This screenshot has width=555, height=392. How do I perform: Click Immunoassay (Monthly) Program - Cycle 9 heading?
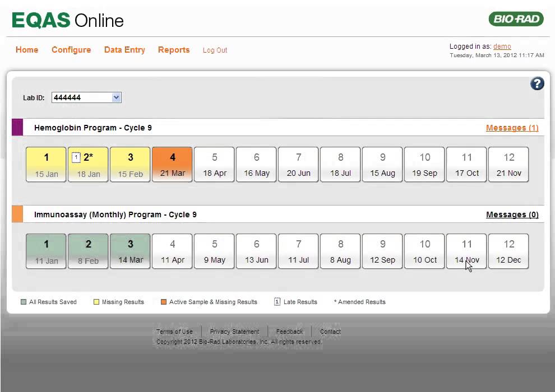point(115,214)
